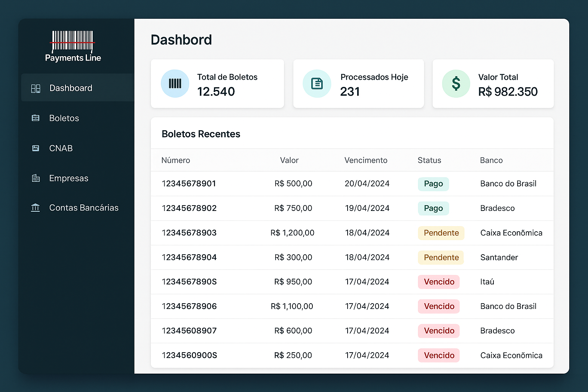Click the Status column header
588x392 pixels.
pos(429,160)
